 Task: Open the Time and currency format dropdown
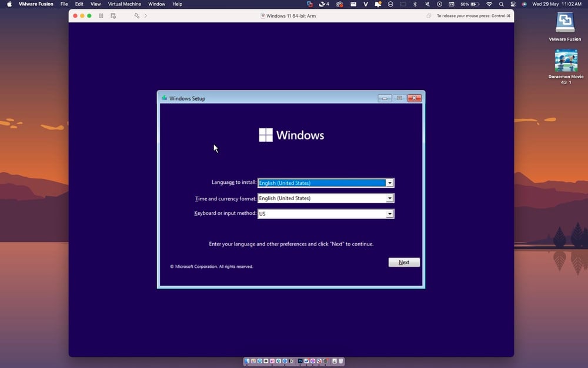pos(390,198)
